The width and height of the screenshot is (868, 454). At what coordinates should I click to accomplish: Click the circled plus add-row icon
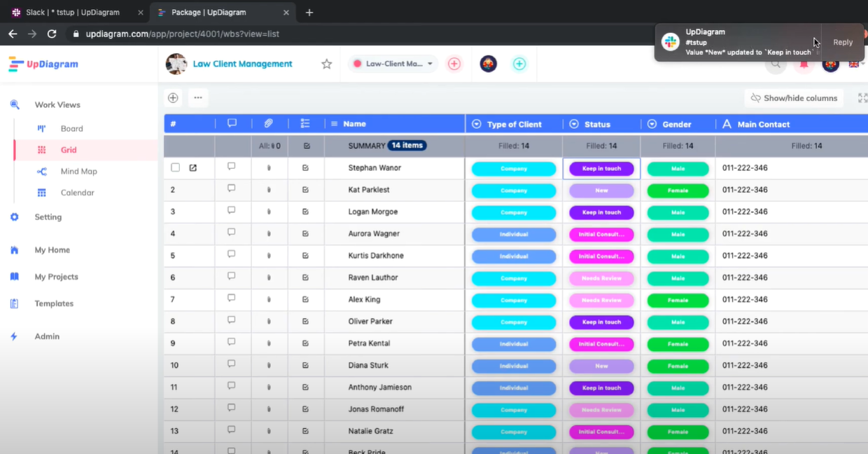(x=173, y=98)
